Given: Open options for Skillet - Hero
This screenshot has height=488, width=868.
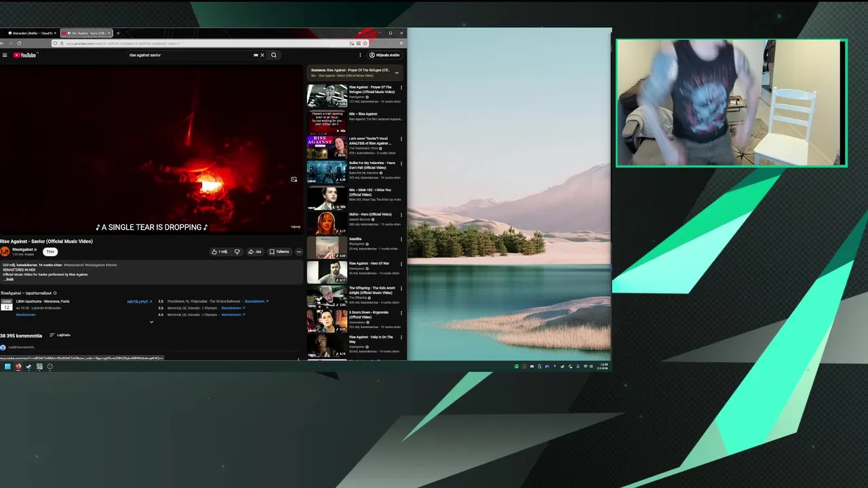Looking at the screenshot, I should [x=401, y=215].
